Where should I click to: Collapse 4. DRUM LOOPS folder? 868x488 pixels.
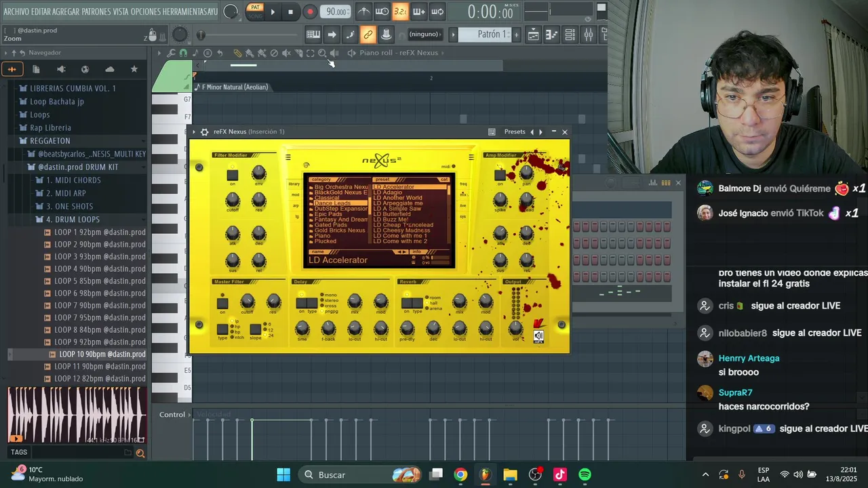(x=73, y=220)
